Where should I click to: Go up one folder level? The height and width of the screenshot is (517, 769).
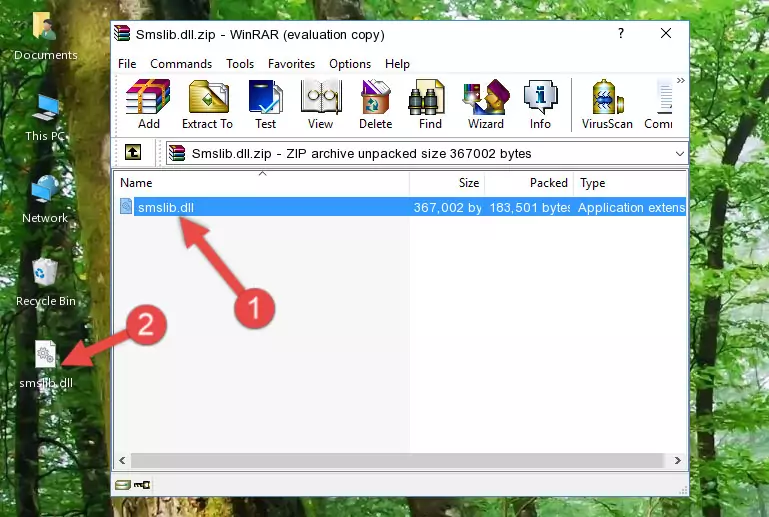pyautogui.click(x=133, y=153)
